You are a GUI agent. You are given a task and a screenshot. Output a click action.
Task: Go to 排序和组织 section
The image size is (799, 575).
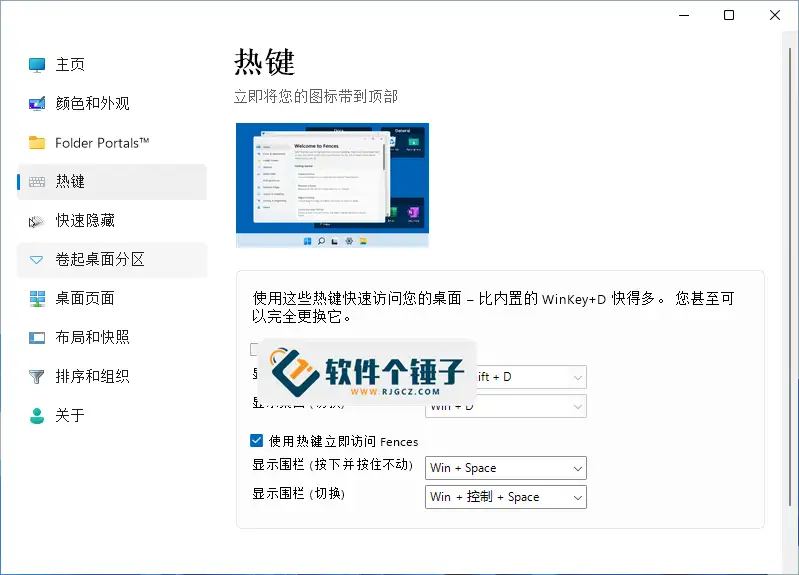[112, 377]
